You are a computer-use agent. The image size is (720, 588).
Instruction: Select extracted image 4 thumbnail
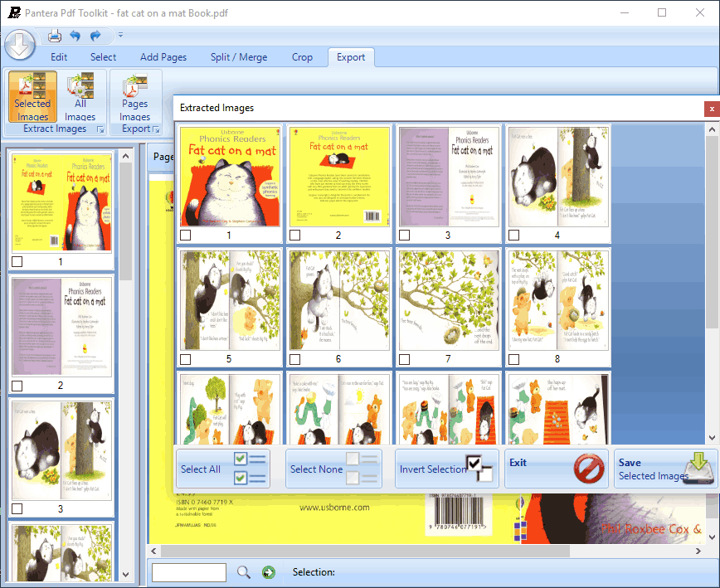(x=558, y=177)
